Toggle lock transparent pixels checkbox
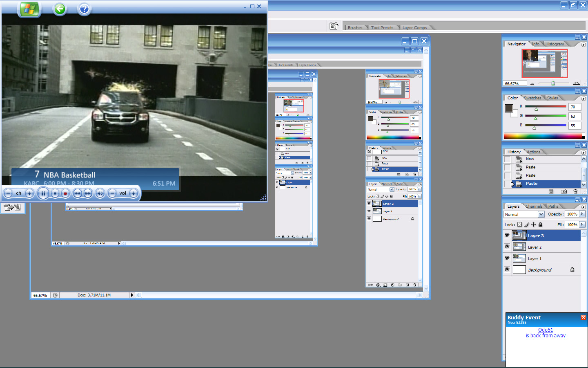 tap(519, 224)
